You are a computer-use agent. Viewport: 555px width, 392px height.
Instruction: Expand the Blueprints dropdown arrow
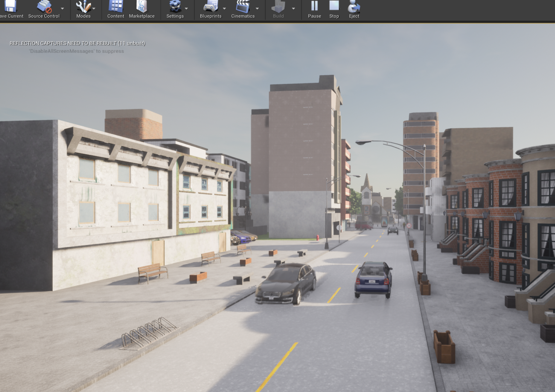pos(224,9)
